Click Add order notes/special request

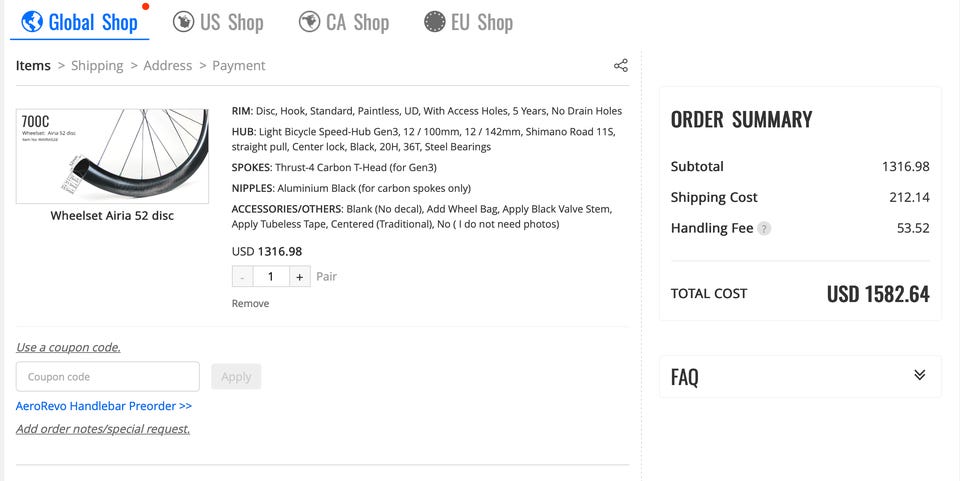(103, 429)
